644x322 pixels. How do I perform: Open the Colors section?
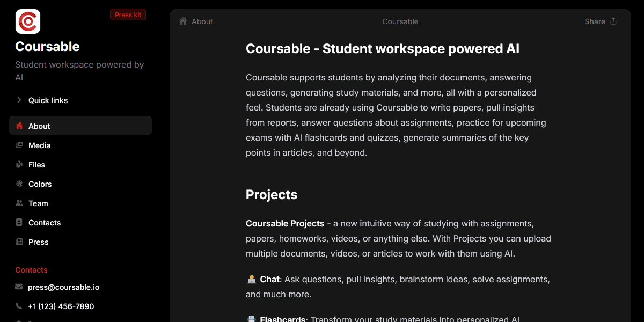tap(40, 184)
